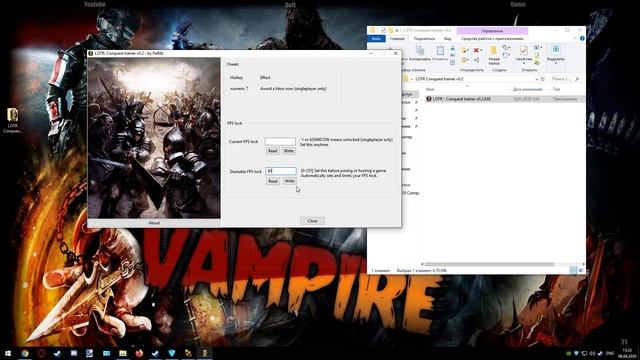Click the Paste clipboard icon in Explorer ribbon
The width and height of the screenshot is (640, 360).
[x=440, y=51]
